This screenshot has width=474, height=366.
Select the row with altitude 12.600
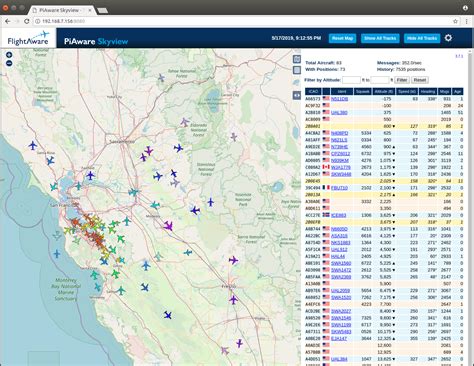click(384, 345)
